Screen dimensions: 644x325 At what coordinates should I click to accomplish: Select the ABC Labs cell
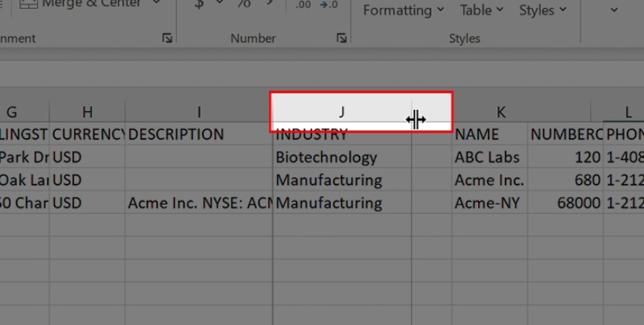(x=489, y=157)
